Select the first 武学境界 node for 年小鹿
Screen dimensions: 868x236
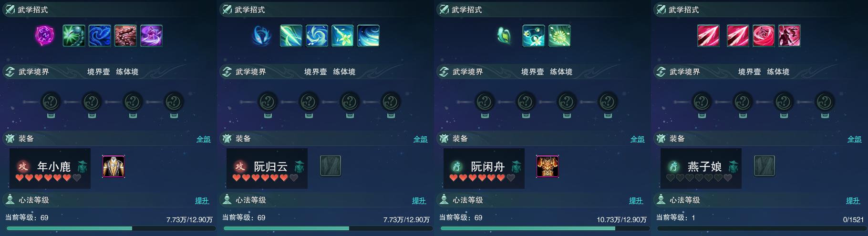click(x=51, y=102)
